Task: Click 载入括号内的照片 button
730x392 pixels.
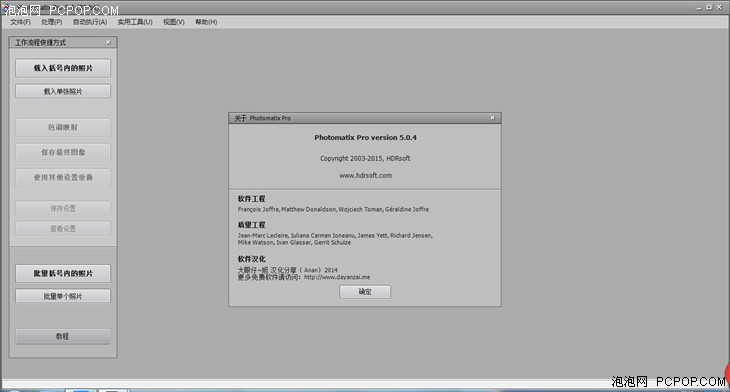Action: click(x=63, y=68)
